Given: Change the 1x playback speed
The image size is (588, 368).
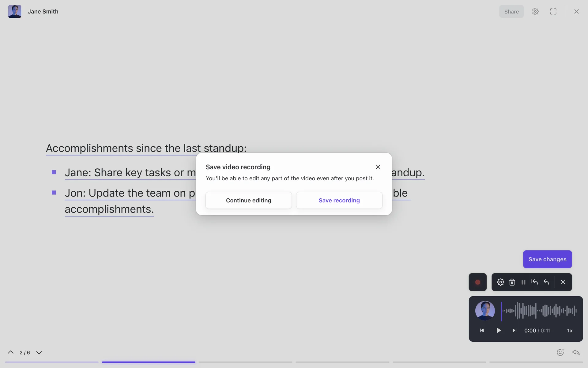Looking at the screenshot, I should pyautogui.click(x=570, y=331).
